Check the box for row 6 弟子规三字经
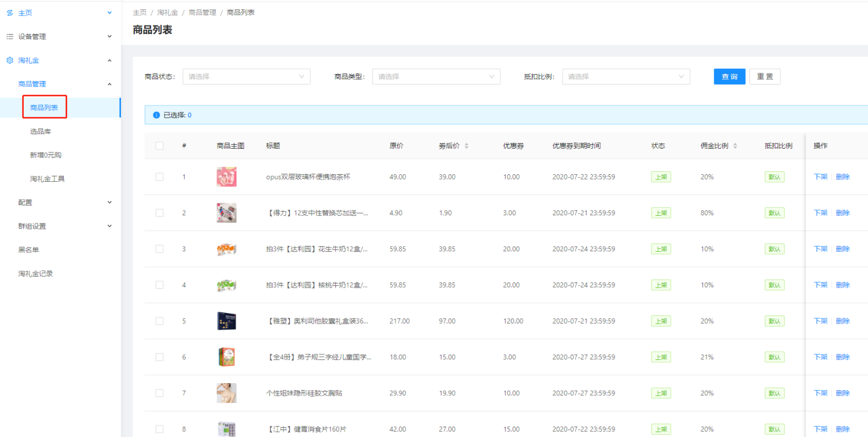The image size is (868, 437). (x=160, y=357)
